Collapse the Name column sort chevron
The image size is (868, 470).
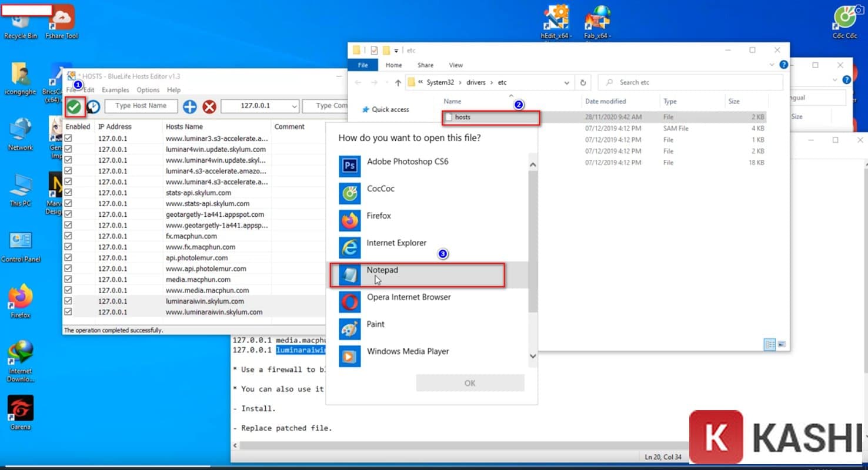[x=510, y=95]
